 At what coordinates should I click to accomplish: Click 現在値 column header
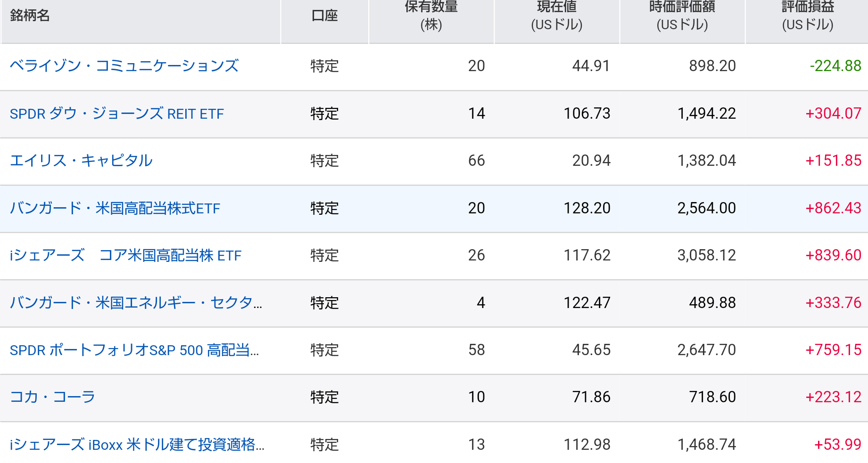(556, 16)
